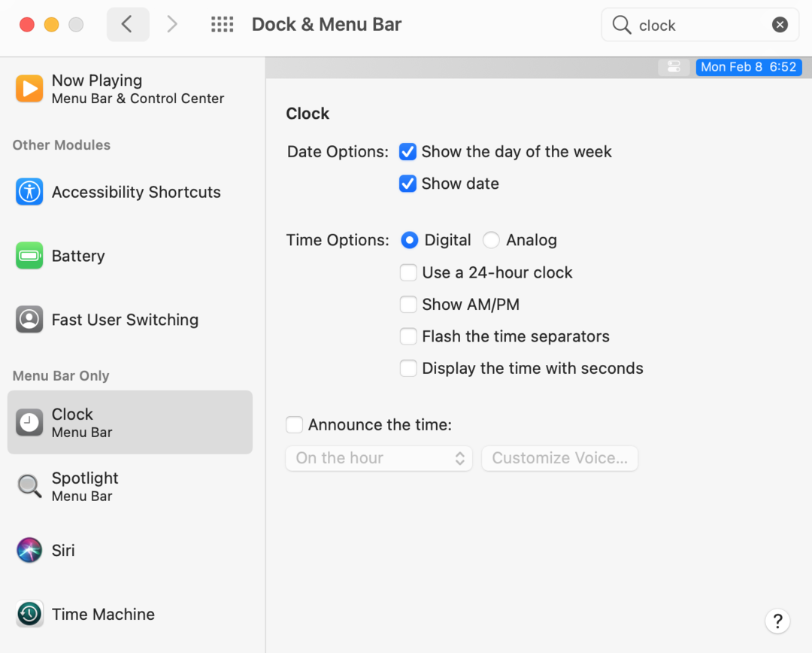Click the red close window button
This screenshot has height=653, width=812.
click(27, 24)
